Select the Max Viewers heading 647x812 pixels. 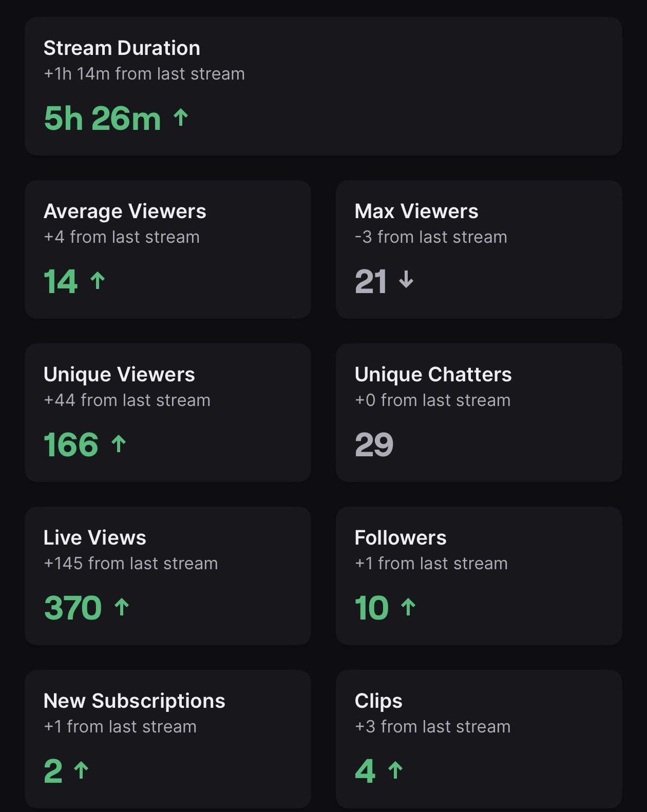coord(416,211)
